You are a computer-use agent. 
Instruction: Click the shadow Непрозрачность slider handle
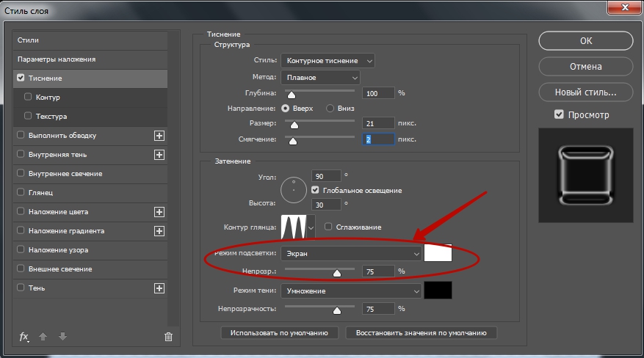(337, 310)
